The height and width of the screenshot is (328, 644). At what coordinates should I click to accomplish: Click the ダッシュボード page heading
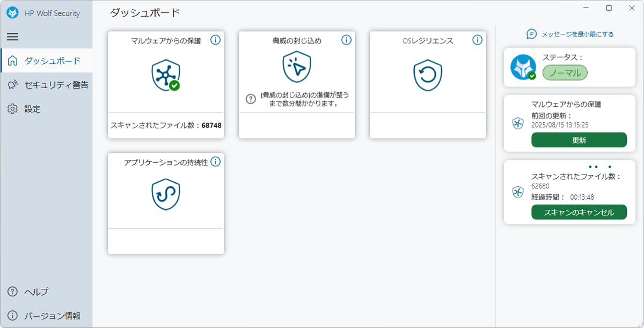(x=145, y=12)
